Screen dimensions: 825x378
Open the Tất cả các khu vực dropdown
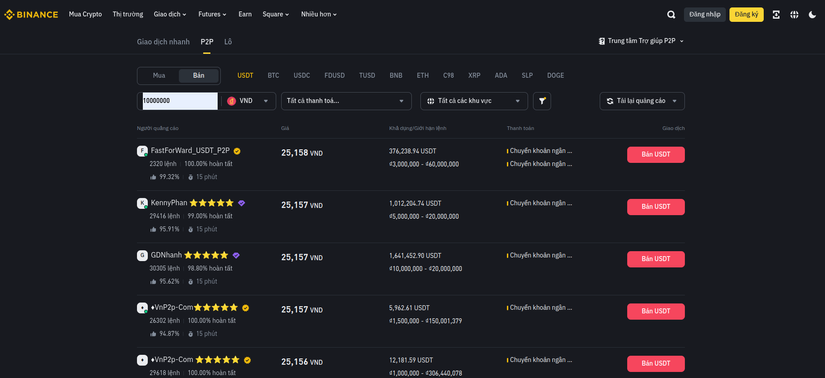click(x=474, y=101)
